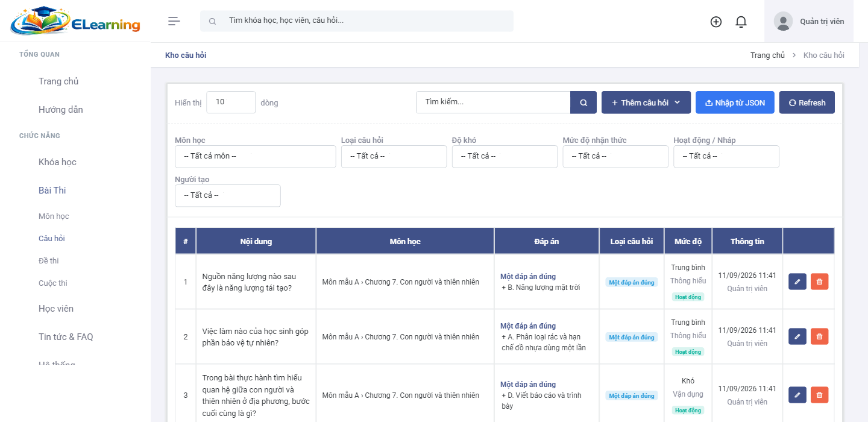Screen dimensions: 868x422
Task: Open the Môn học filter dropdown
Action: [x=255, y=156]
